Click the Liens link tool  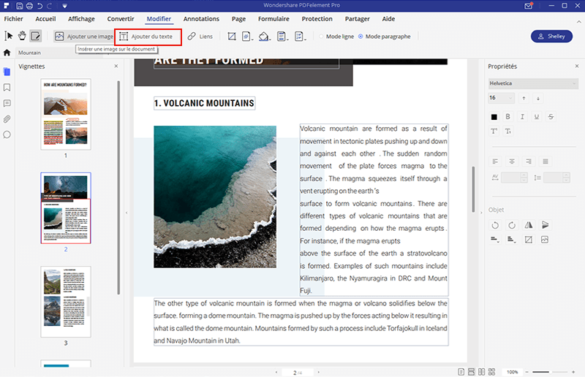(200, 36)
